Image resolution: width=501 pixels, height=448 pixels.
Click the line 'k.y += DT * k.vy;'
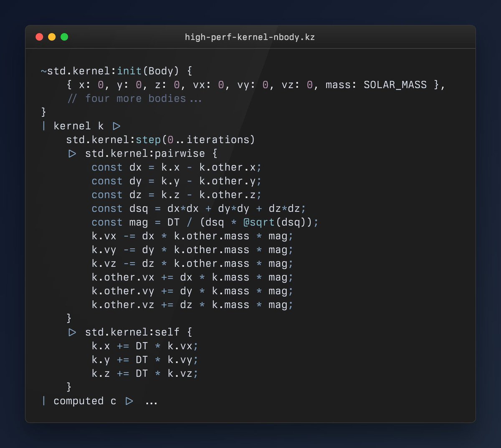click(145, 360)
